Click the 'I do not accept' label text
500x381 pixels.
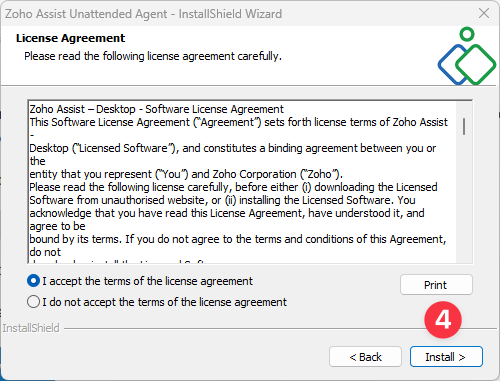tap(164, 302)
